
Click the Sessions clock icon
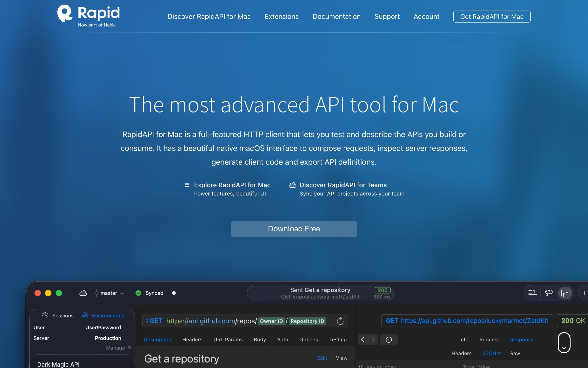pyautogui.click(x=45, y=315)
